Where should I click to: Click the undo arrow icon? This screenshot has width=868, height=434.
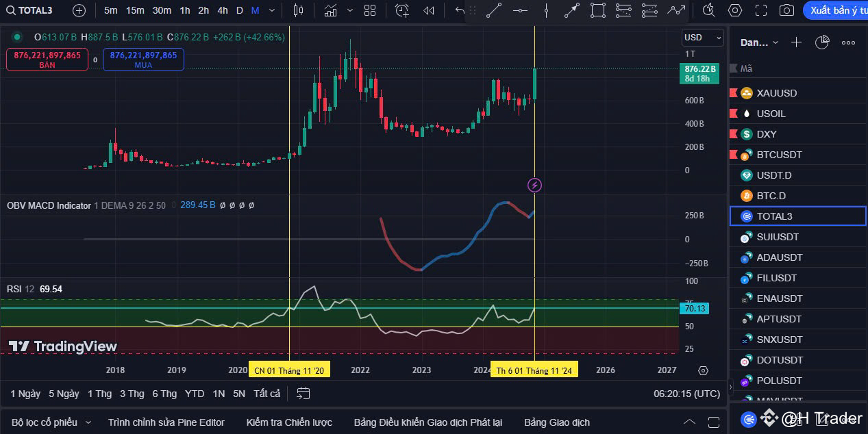[458, 11]
